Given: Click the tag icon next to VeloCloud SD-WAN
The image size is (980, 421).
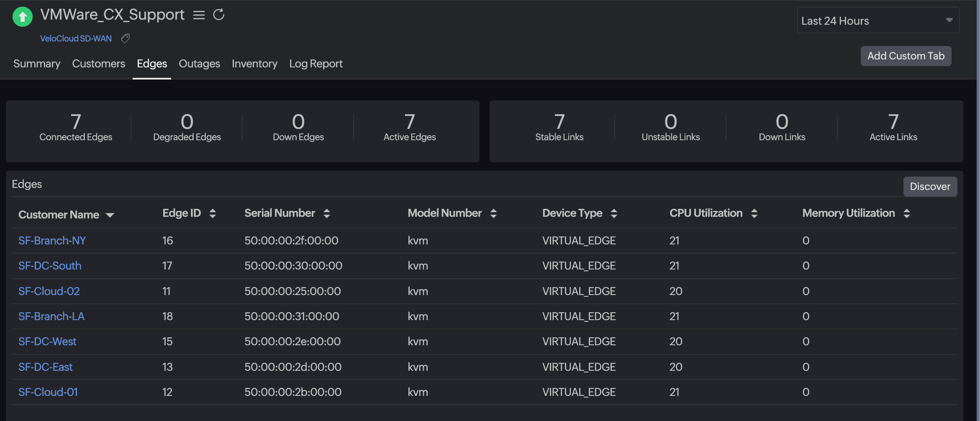Looking at the screenshot, I should (x=125, y=39).
